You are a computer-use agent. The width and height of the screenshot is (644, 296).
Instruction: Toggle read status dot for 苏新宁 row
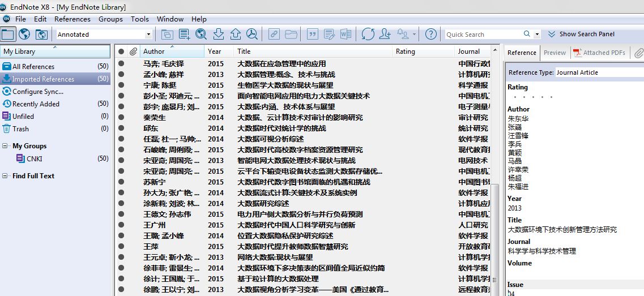click(121, 182)
